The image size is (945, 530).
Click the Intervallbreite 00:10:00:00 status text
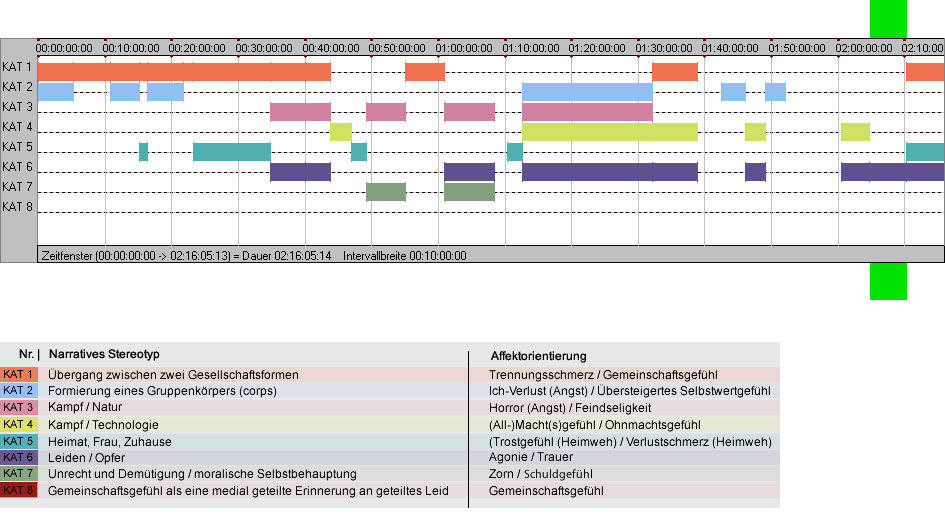pyautogui.click(x=405, y=256)
